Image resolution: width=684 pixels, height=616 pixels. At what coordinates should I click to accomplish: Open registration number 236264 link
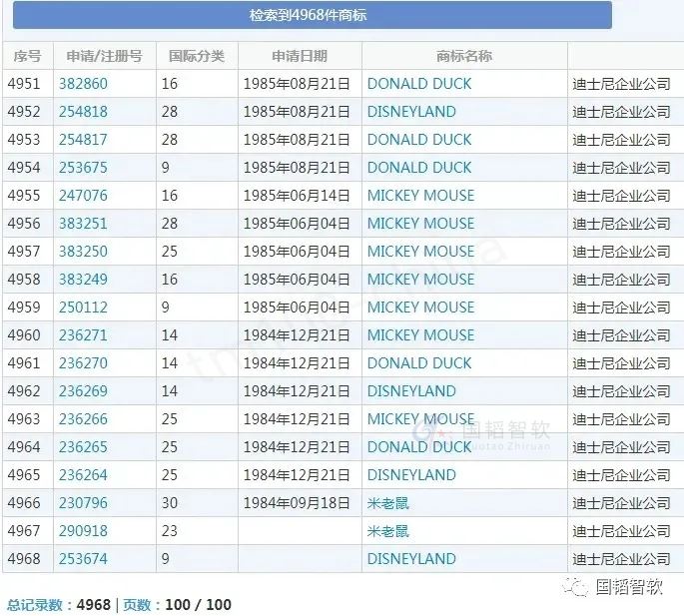83,474
